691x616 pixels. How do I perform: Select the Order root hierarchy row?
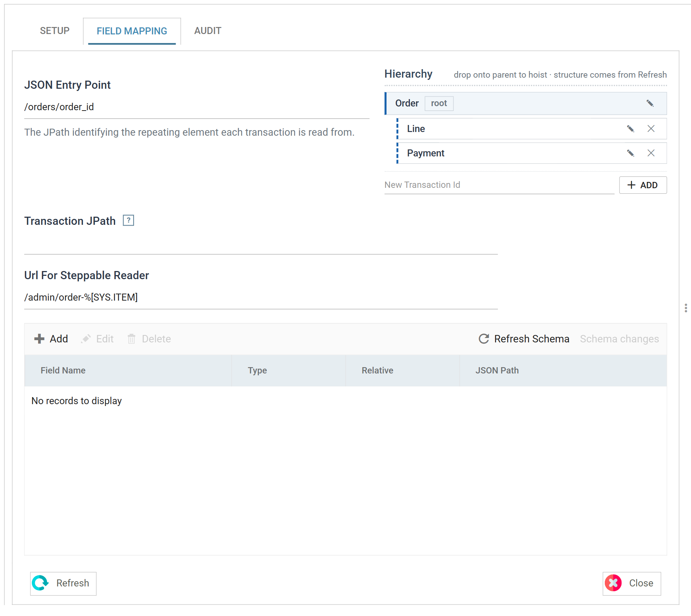[x=526, y=103]
